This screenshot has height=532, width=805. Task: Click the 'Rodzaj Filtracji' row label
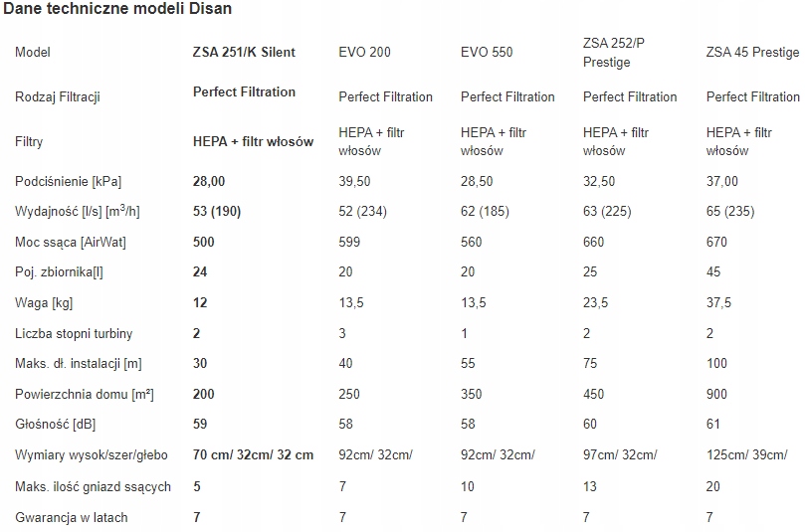click(x=58, y=97)
